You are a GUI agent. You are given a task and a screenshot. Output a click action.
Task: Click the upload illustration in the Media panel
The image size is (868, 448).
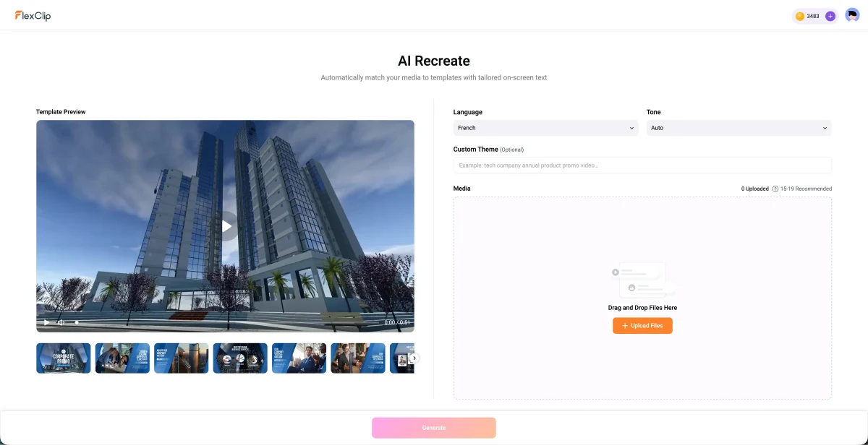[x=642, y=280]
